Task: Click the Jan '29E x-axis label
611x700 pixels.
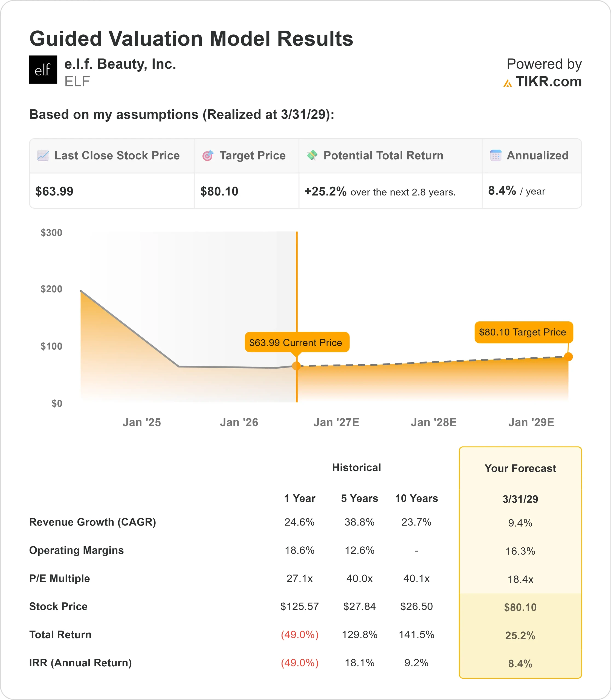Action: pyautogui.click(x=531, y=422)
